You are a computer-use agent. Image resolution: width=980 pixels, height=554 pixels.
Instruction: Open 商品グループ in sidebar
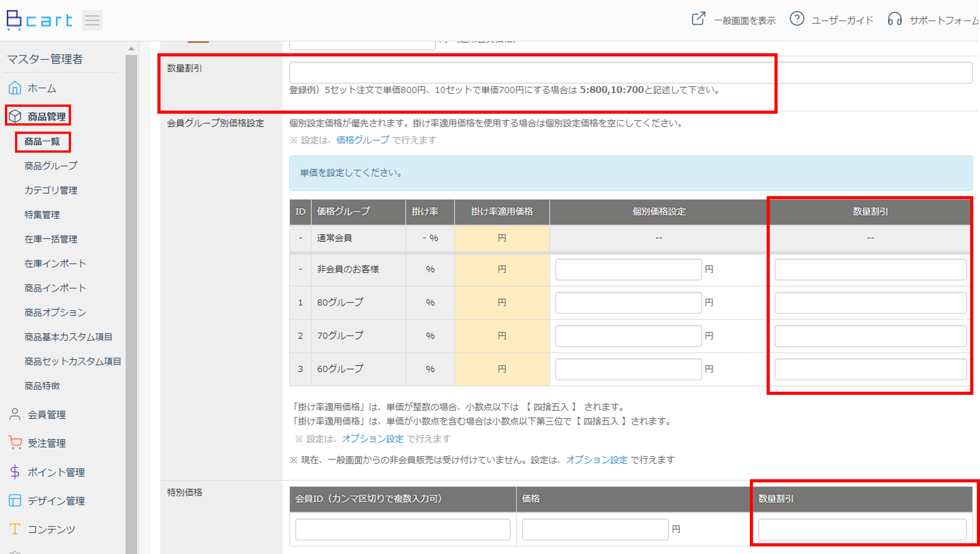[51, 166]
